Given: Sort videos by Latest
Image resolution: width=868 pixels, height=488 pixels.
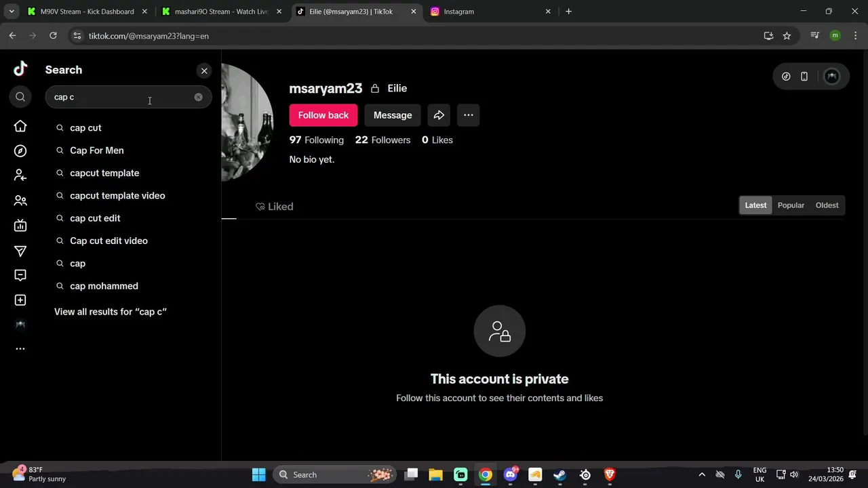Looking at the screenshot, I should (x=755, y=205).
